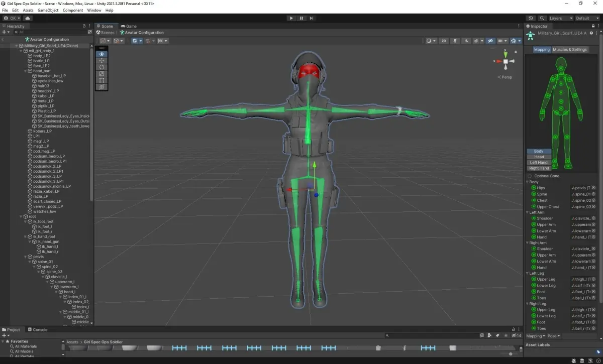Screen dimensions: 603x364
Task: Open the draw mode shading dropdown
Action: tap(431, 41)
